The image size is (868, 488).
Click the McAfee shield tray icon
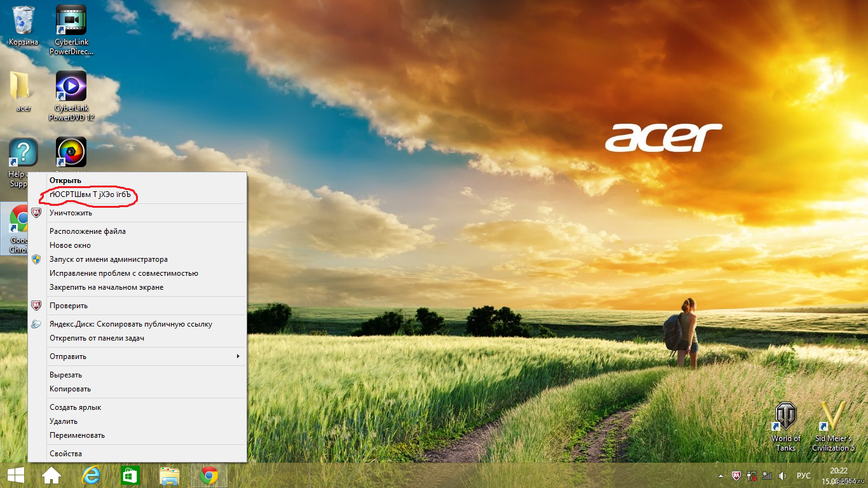tap(736, 475)
